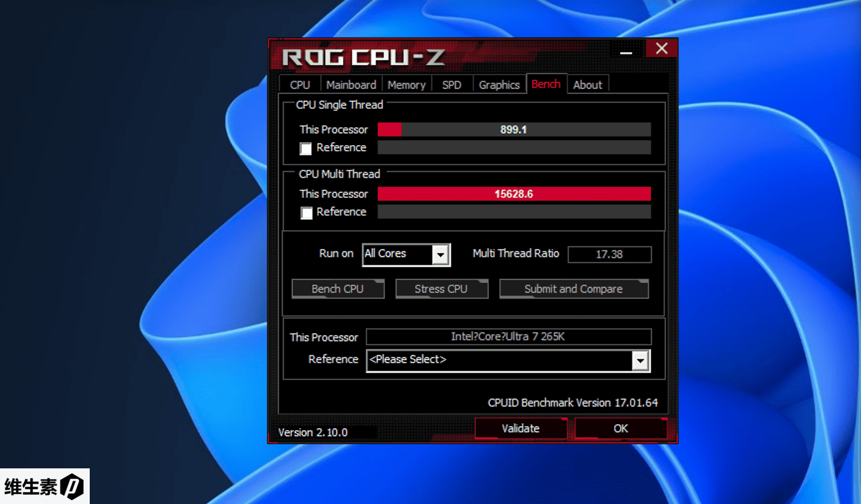Click the Validate button

tap(521, 428)
